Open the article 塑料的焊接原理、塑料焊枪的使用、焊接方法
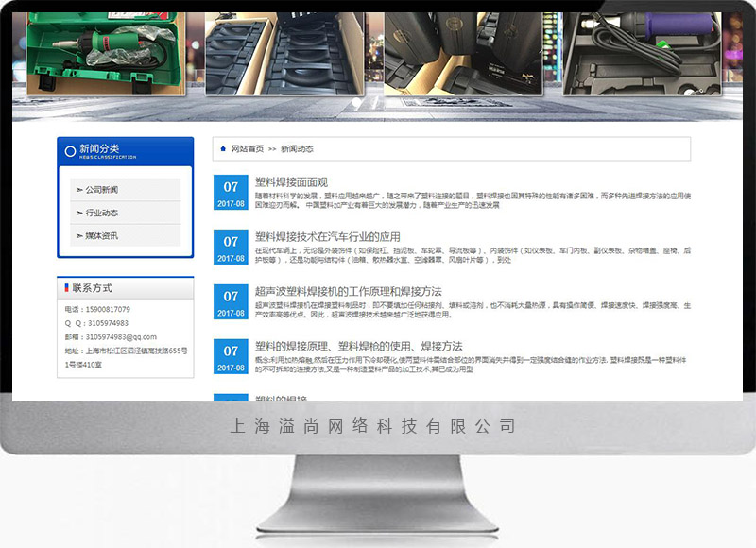The width and height of the screenshot is (756, 548). 359,346
